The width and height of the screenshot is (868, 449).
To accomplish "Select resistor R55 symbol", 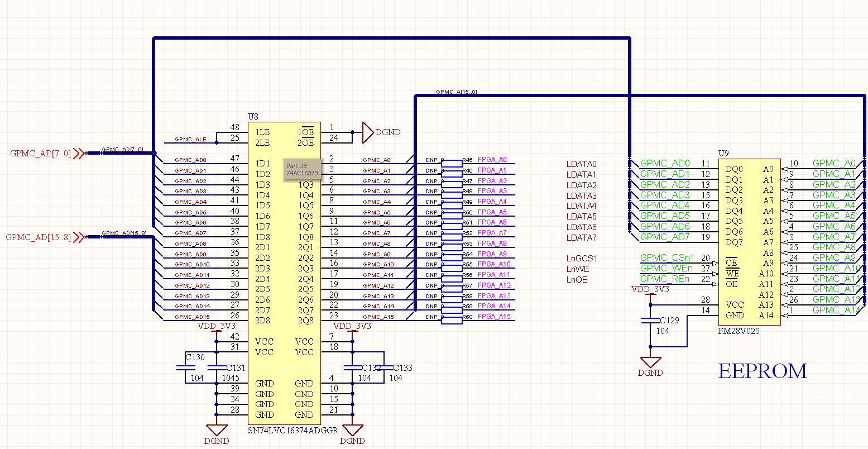I will point(452,268).
